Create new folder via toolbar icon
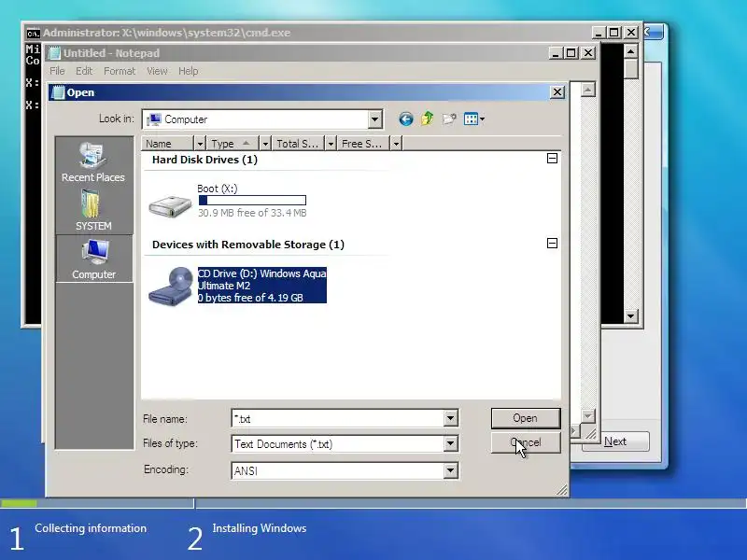Screen dimensions: 747x560 449,119
